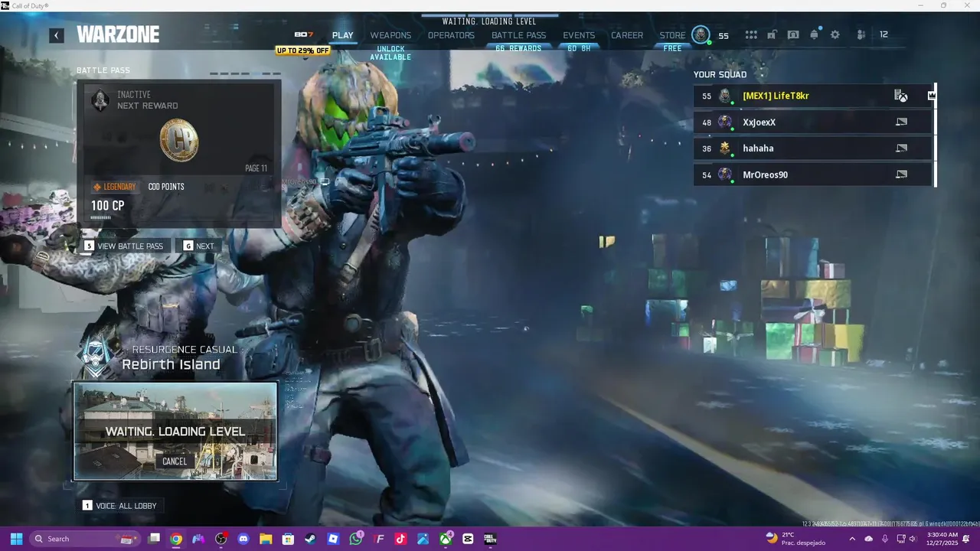980x551 pixels.
Task: Open Task View from the taskbar
Action: [x=154, y=539]
